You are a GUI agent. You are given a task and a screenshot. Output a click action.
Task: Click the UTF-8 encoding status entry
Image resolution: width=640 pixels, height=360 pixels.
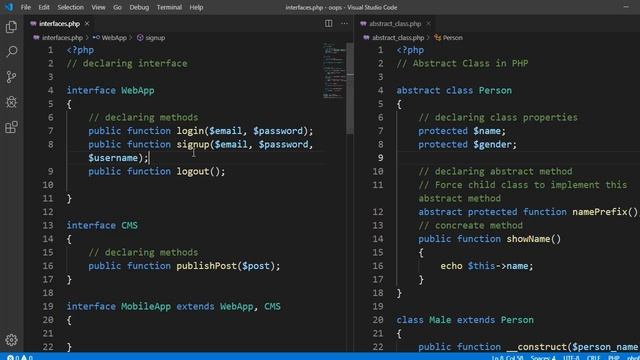pos(571,358)
